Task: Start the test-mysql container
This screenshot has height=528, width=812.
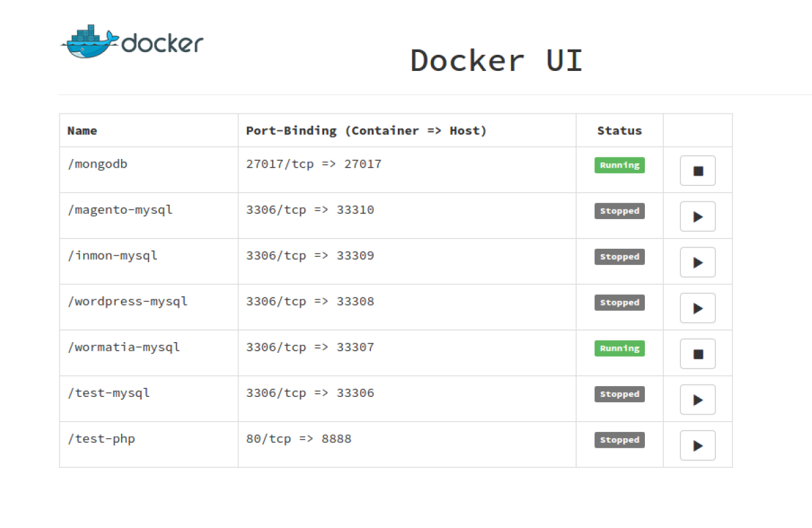Action: tap(698, 399)
